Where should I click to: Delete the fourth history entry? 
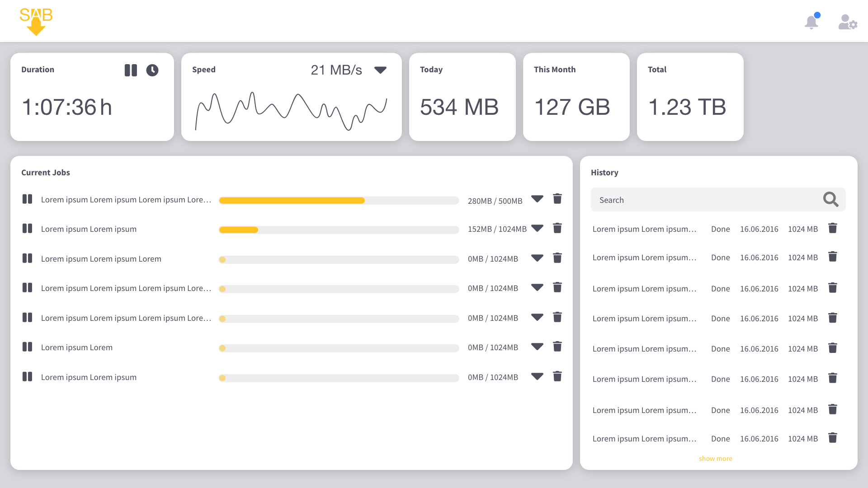[833, 317]
